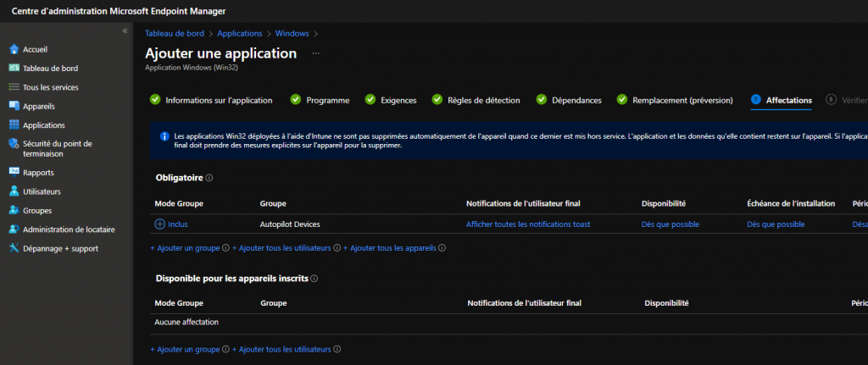Click the Rapports icon in sidebar
Image resolution: width=868 pixels, height=365 pixels.
(14, 172)
